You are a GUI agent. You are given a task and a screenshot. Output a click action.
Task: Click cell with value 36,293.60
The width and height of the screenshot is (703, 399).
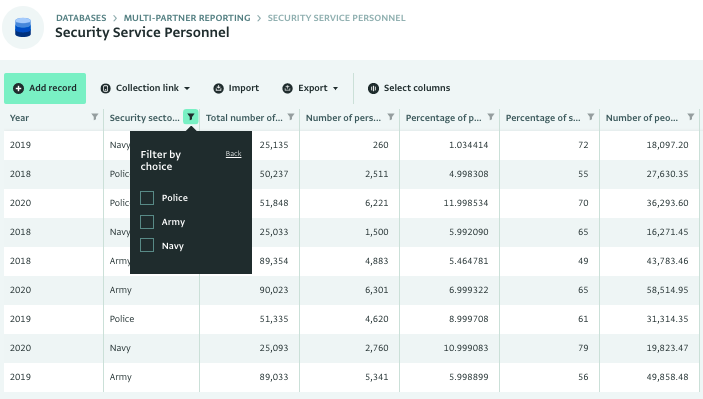[667, 203]
